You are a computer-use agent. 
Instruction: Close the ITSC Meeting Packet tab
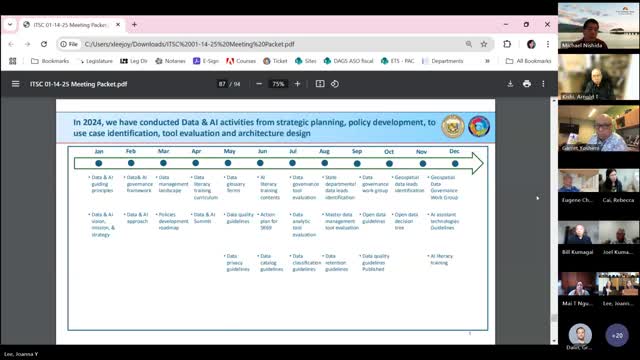click(x=118, y=24)
